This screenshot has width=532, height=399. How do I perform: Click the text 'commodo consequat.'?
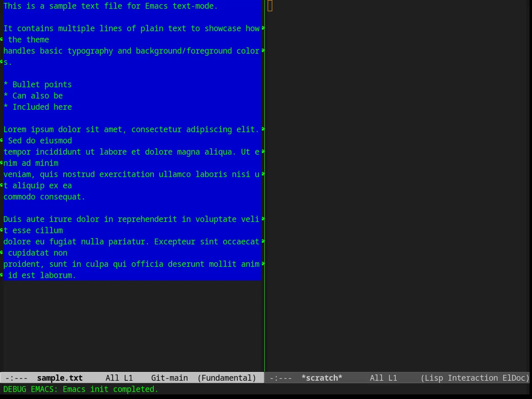[x=44, y=197]
